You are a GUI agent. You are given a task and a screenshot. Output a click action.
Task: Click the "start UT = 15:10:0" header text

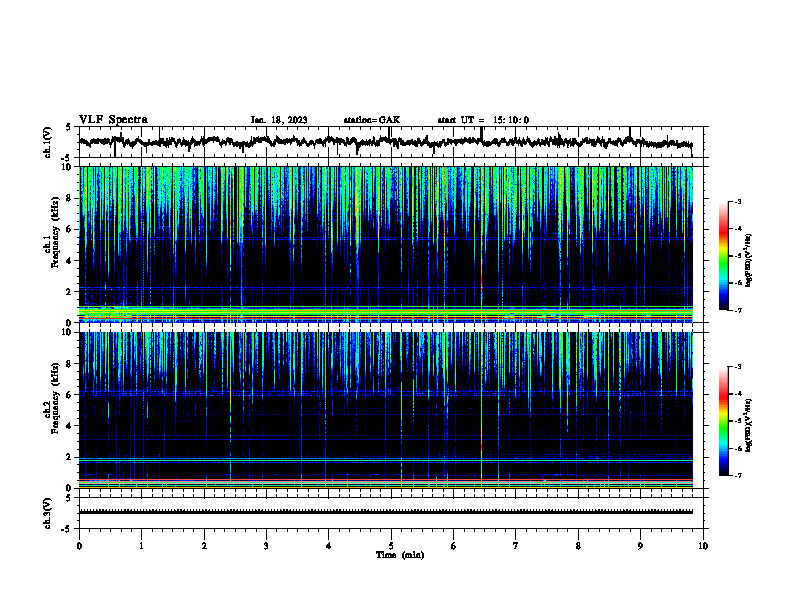(483, 120)
